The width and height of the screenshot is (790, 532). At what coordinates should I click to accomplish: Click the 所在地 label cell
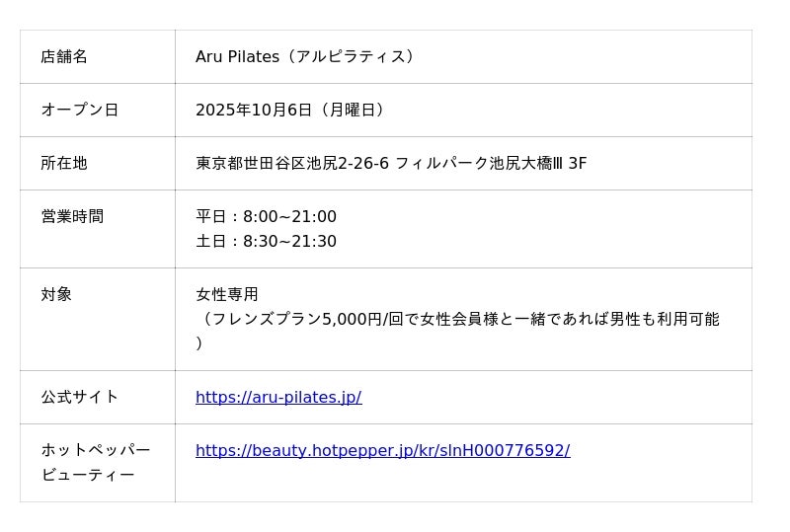(64, 163)
